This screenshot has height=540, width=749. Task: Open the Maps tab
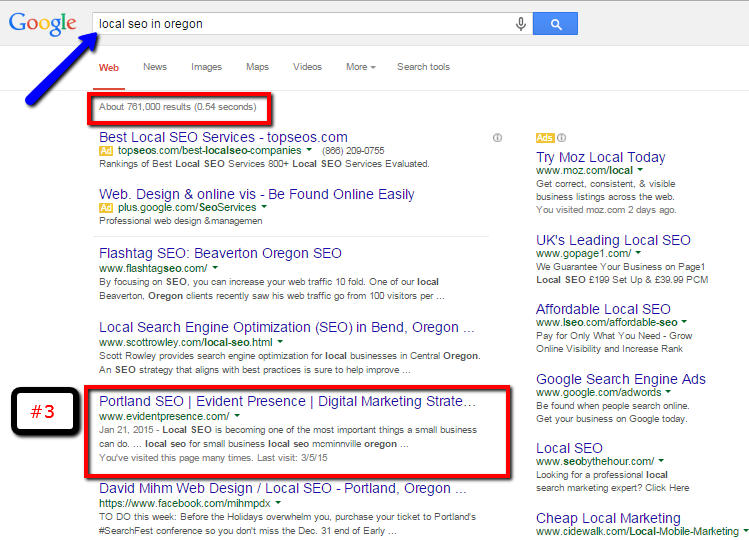point(257,67)
